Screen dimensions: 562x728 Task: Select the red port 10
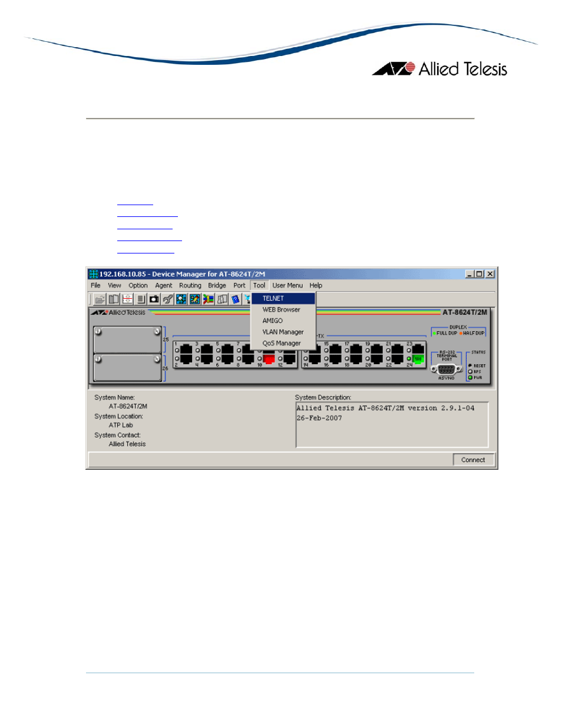[269, 359]
